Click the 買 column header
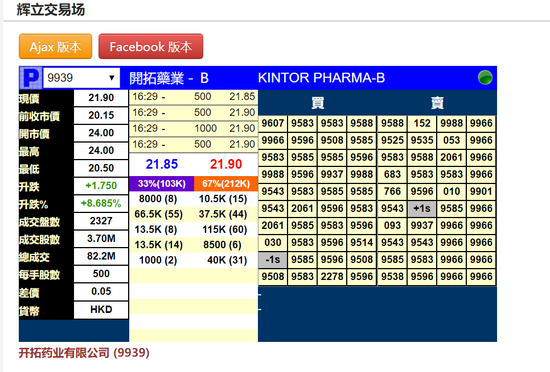This screenshot has height=372, width=550. pyautogui.click(x=318, y=103)
